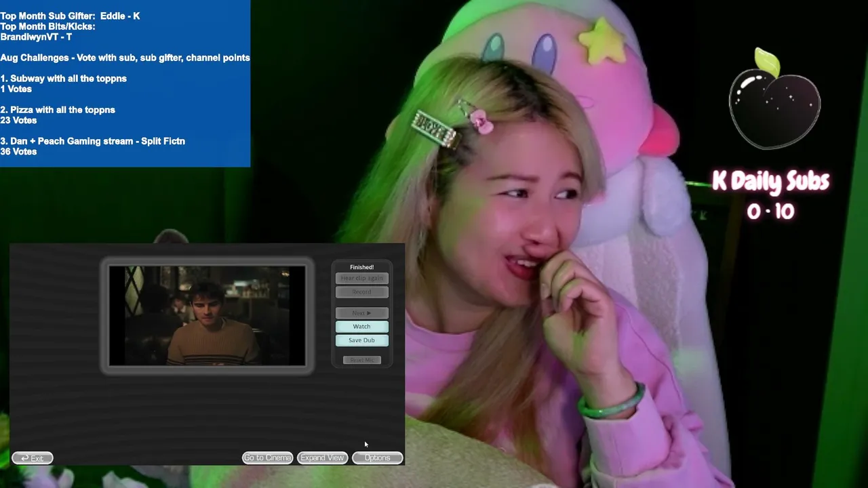The height and width of the screenshot is (488, 868).
Task: Click the movie clip preview thumbnail
Action: click(208, 316)
